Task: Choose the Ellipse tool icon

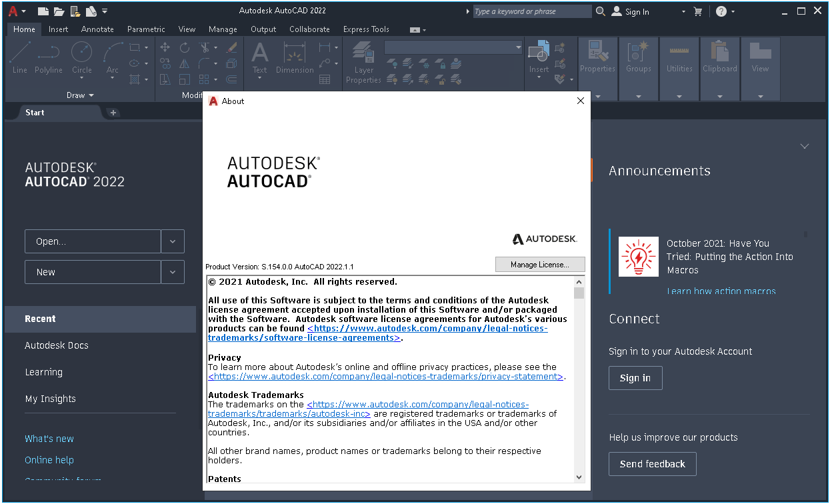Action: click(135, 63)
